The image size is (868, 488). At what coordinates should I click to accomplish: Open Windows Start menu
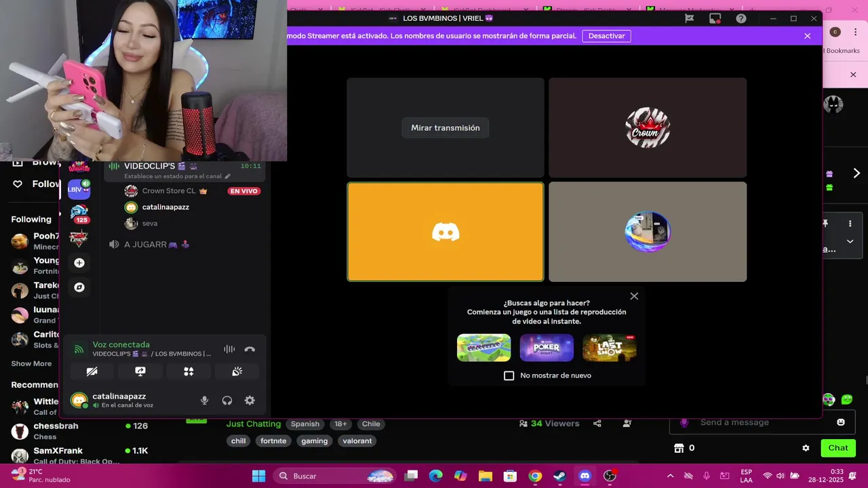pos(259,476)
